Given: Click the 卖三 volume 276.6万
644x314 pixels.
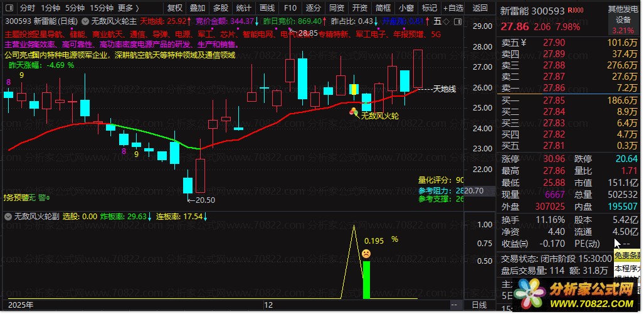Looking at the screenshot, I should point(622,65).
